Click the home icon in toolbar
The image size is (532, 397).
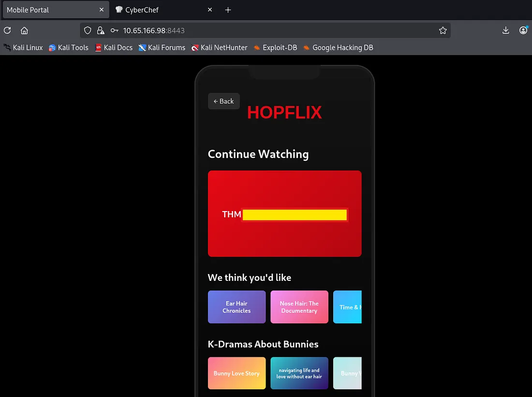(24, 31)
